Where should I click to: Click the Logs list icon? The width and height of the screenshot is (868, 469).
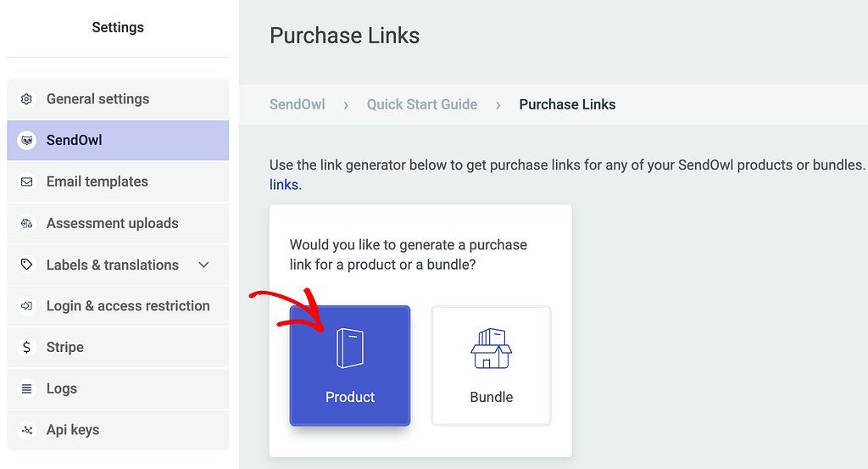pyautogui.click(x=26, y=388)
